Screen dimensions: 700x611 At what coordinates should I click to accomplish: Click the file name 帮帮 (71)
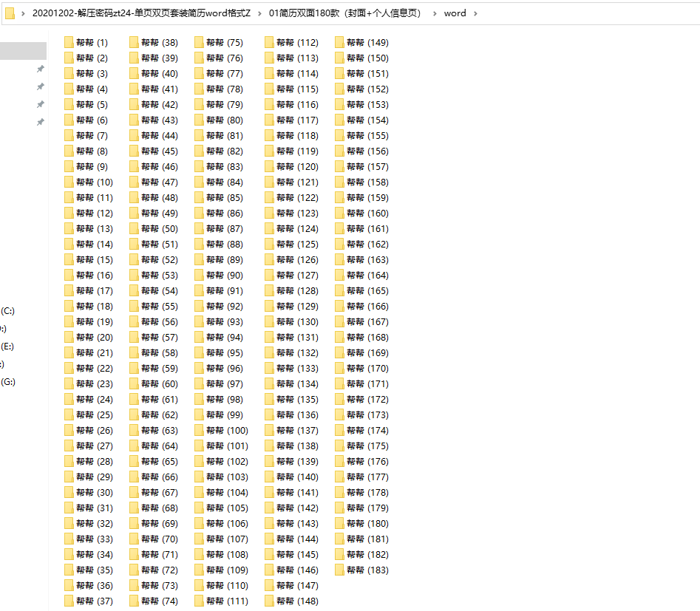point(160,555)
